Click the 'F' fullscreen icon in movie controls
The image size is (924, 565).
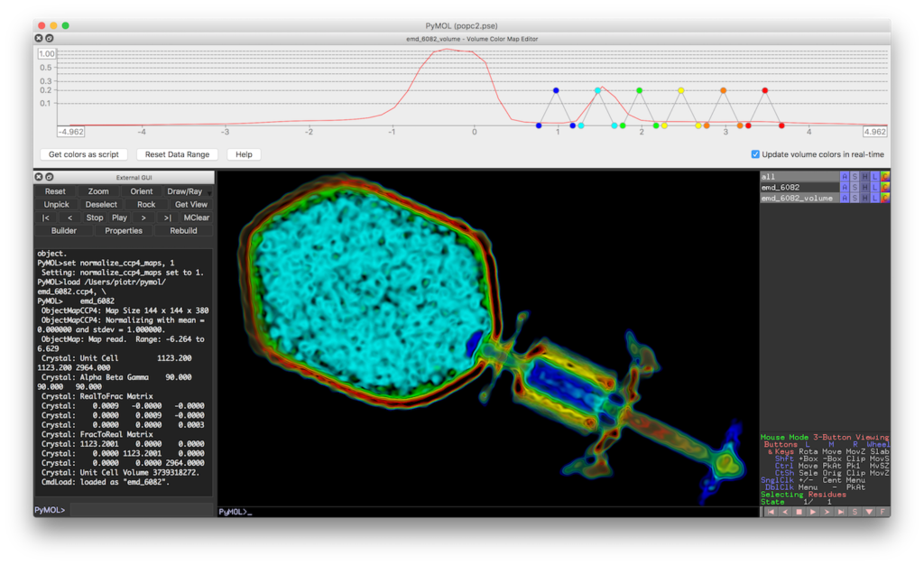[x=883, y=512]
